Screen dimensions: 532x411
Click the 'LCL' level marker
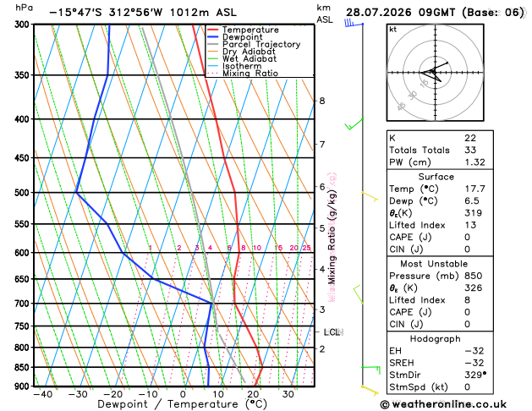coord(332,332)
